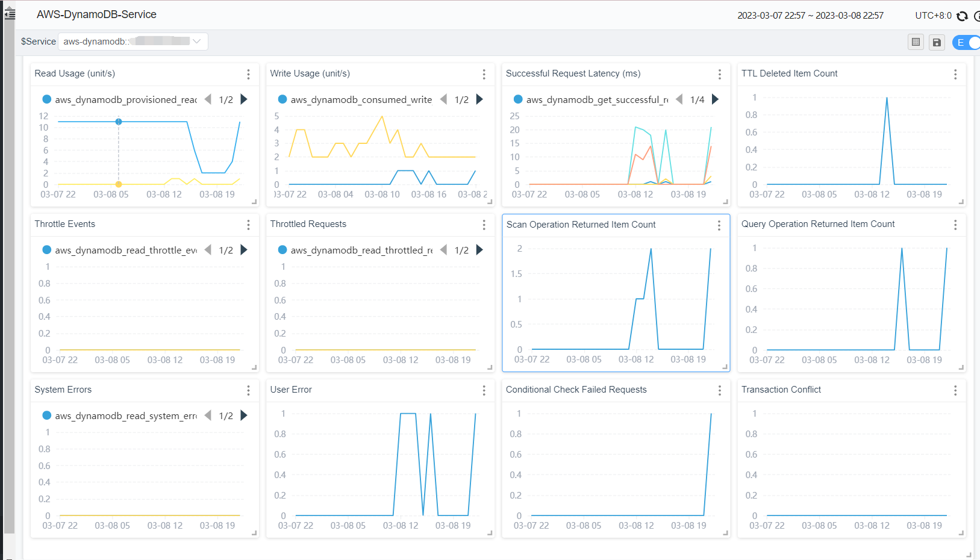Collapse the left sidebar menu icon
Viewport: 980px width, 560px height.
click(x=10, y=14)
